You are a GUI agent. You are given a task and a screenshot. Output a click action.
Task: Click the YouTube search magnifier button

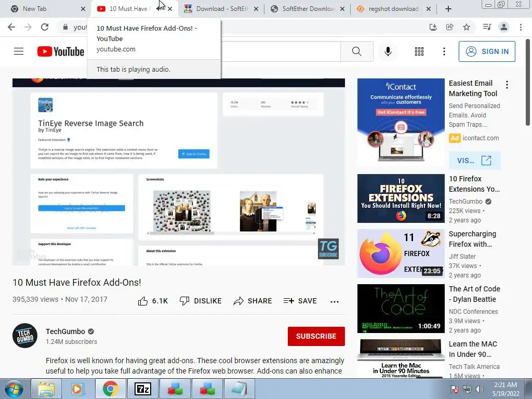click(x=356, y=51)
